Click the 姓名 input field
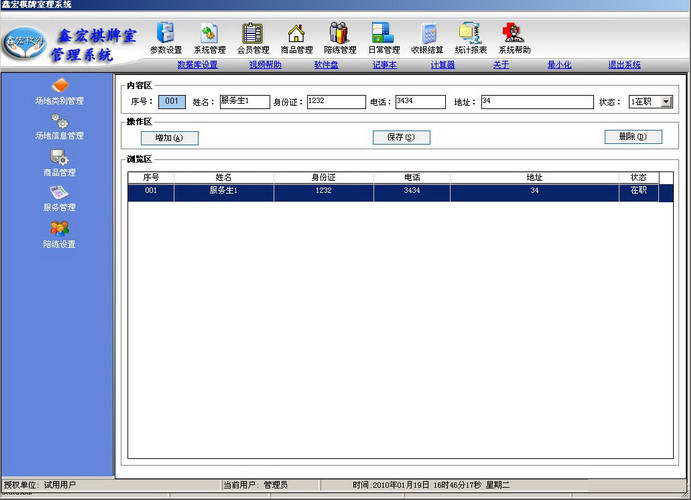Screen dimensions: 691x500 point(245,102)
